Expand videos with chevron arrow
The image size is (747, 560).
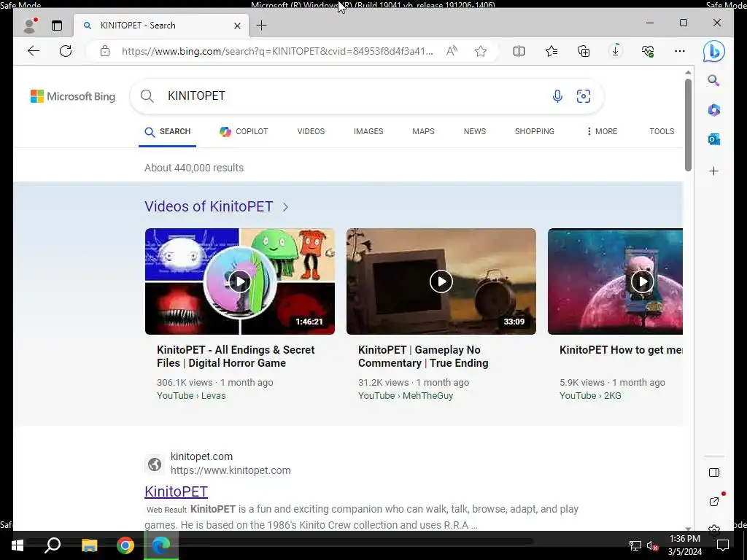(x=285, y=207)
